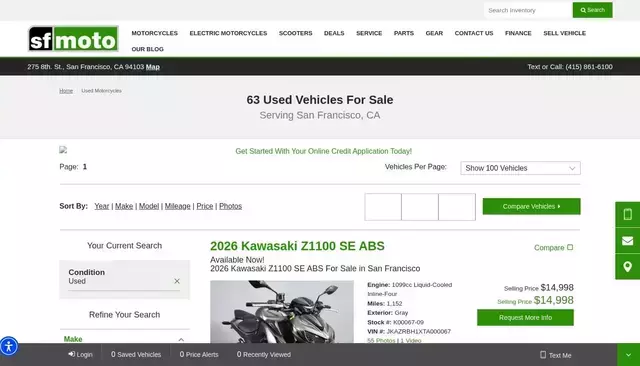Open Recently Viewed in bottom bar

click(x=264, y=355)
